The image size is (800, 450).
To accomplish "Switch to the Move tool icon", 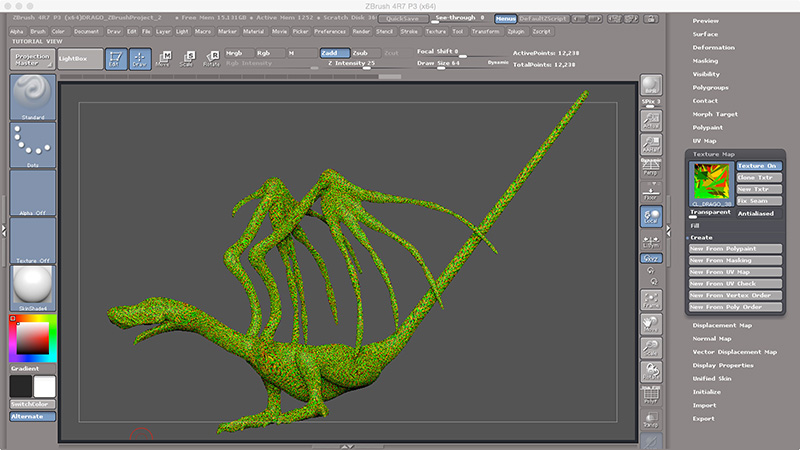I will click(164, 58).
